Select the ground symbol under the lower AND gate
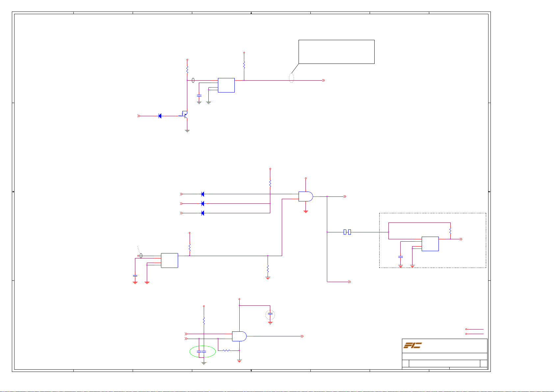 (x=239, y=361)
